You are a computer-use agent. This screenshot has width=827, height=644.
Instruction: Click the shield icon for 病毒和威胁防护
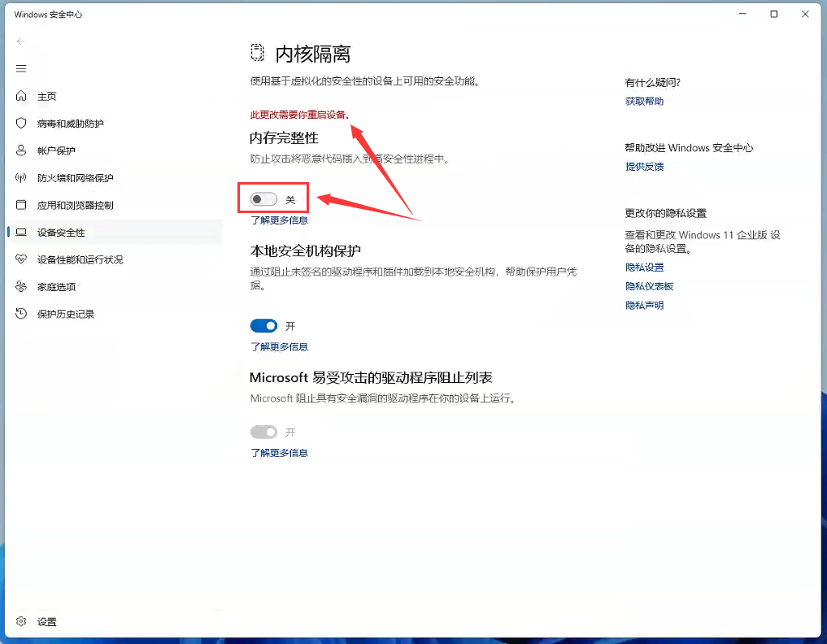[21, 123]
